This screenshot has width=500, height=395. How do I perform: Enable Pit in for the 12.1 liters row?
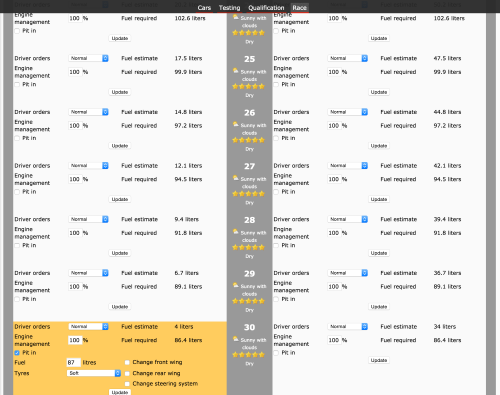[17, 192]
